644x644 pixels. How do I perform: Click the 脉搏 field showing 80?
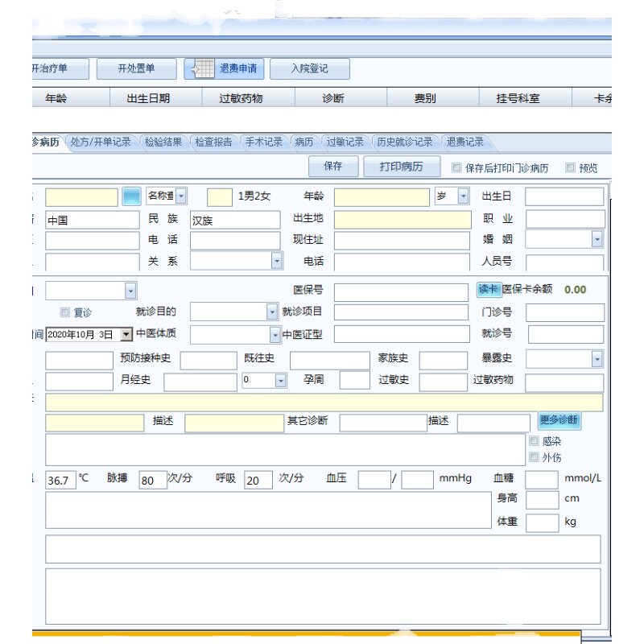(153, 480)
